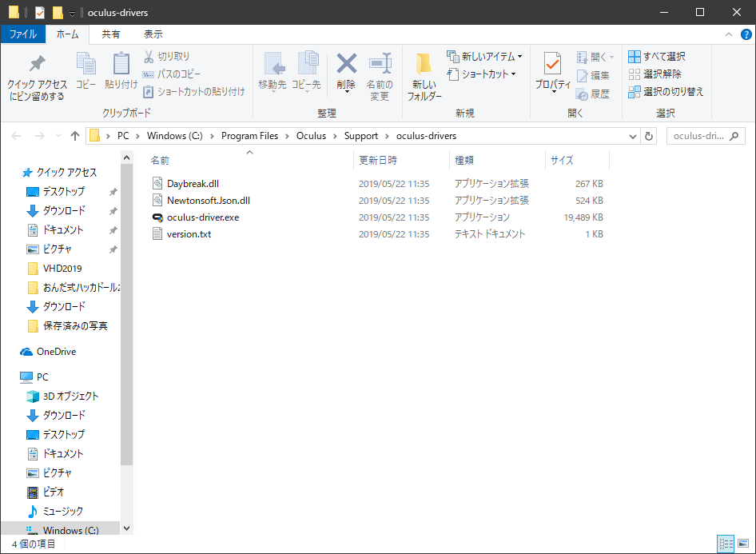
Task: Click History (履歴) in ribbon
Action: [593, 94]
